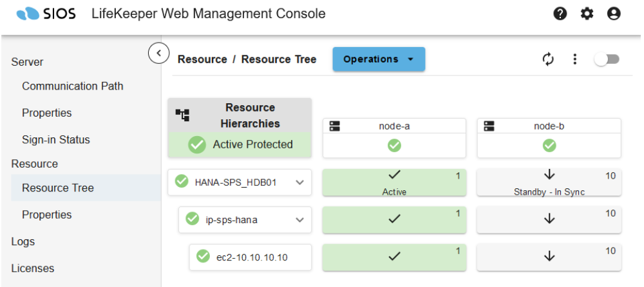Open the settings gear icon
The image size is (644, 287).
click(587, 14)
